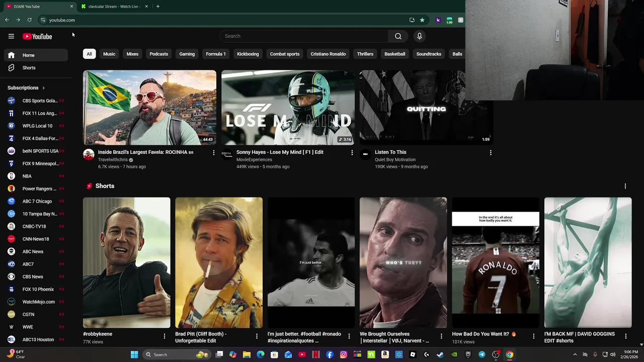
Task: Open Netflix from the taskbar
Action: [x=316, y=354]
